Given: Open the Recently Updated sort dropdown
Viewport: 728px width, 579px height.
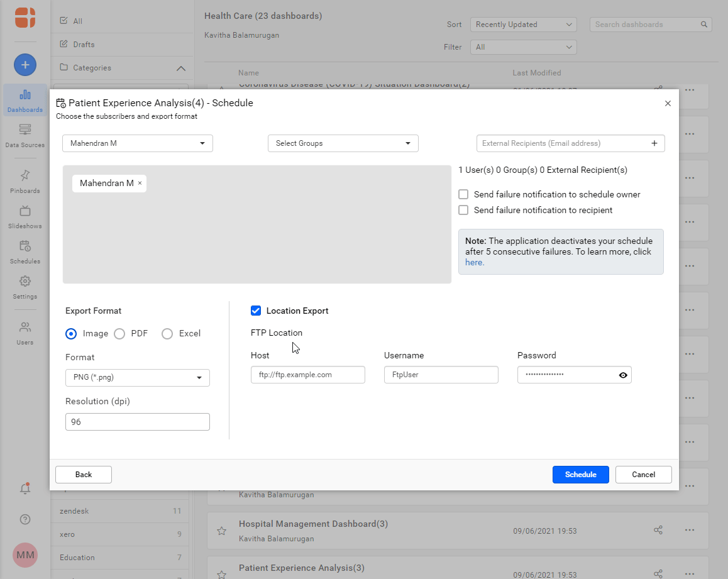Looking at the screenshot, I should (523, 24).
